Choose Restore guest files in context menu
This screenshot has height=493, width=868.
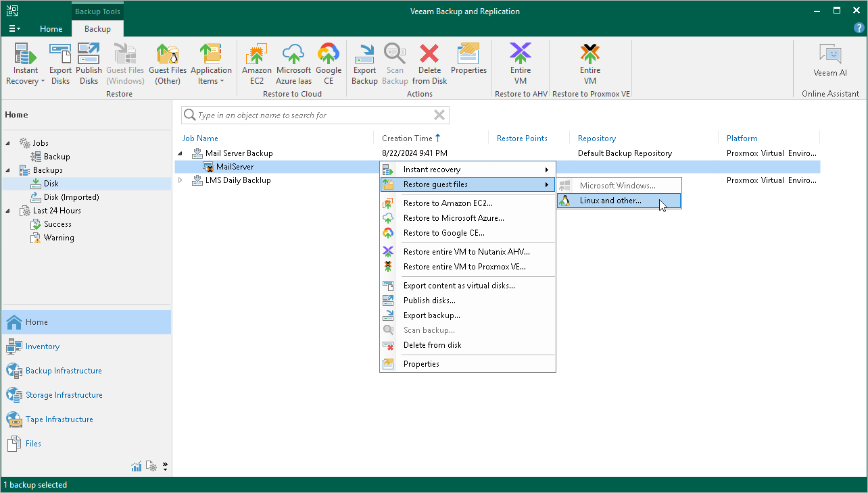point(467,184)
